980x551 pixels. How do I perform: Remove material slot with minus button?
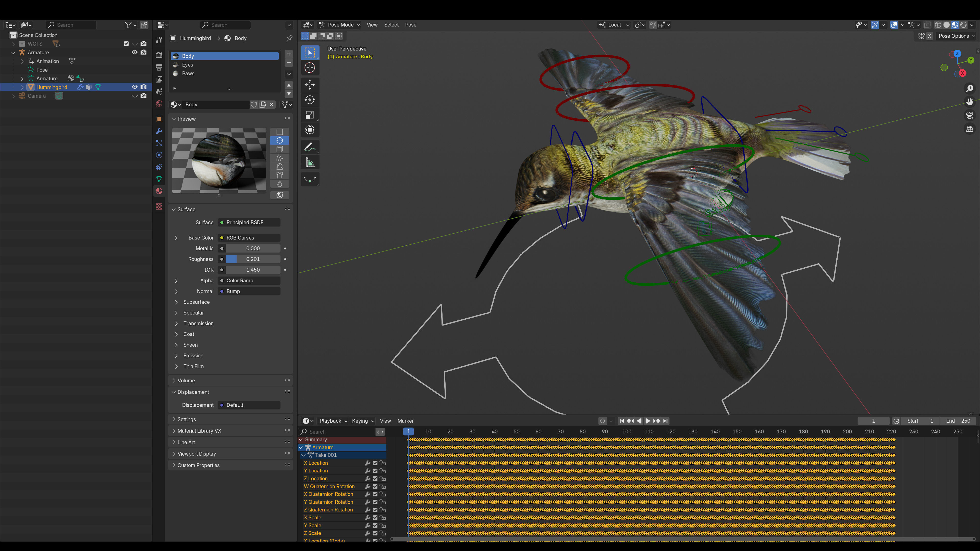point(289,62)
